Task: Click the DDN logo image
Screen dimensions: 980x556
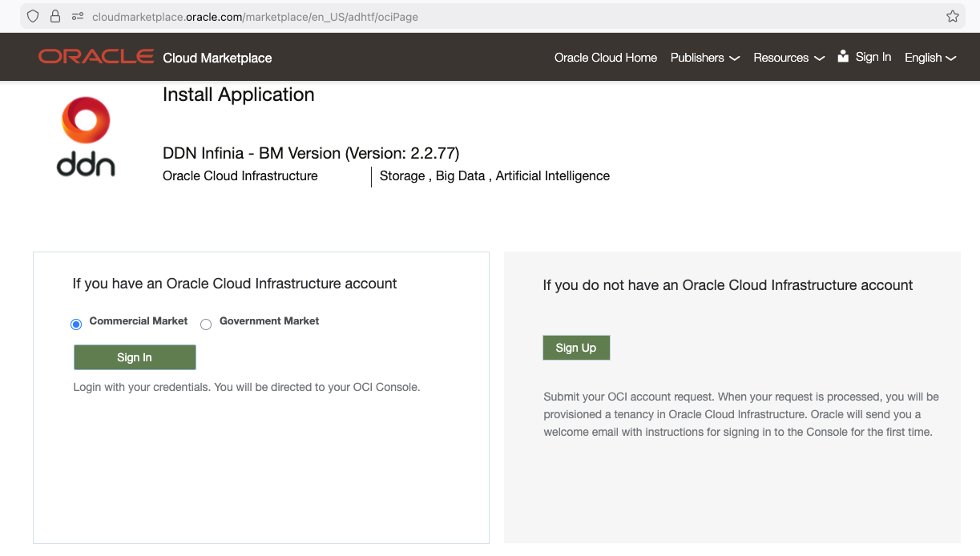Action: pos(86,136)
